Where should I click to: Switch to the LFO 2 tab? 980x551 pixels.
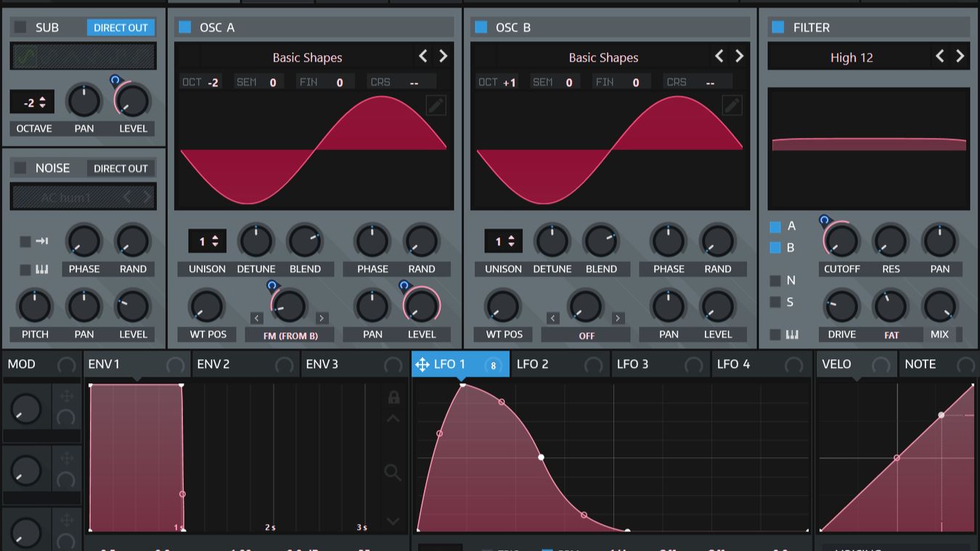tap(561, 364)
